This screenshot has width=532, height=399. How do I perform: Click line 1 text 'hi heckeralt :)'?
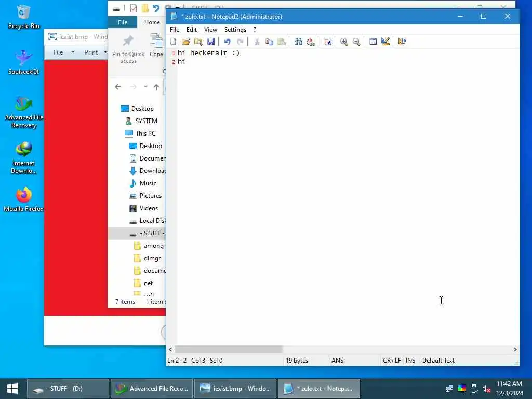[209, 52]
